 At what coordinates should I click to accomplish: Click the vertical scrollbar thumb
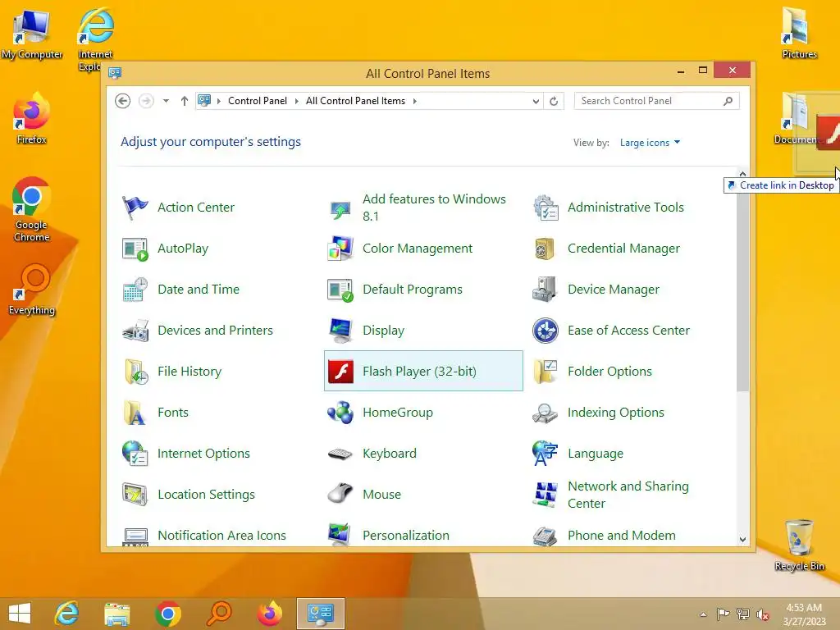[742, 286]
